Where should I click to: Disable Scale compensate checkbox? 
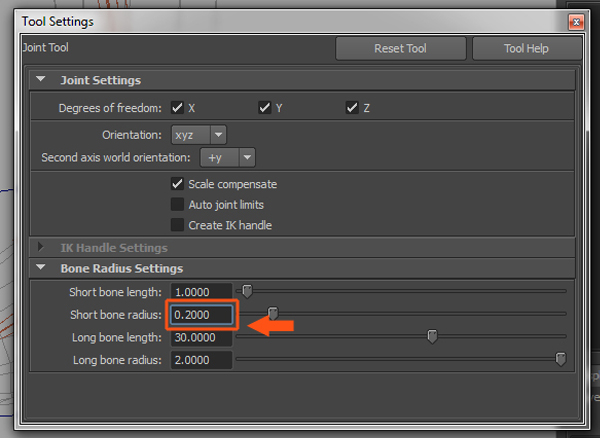pyautogui.click(x=177, y=184)
